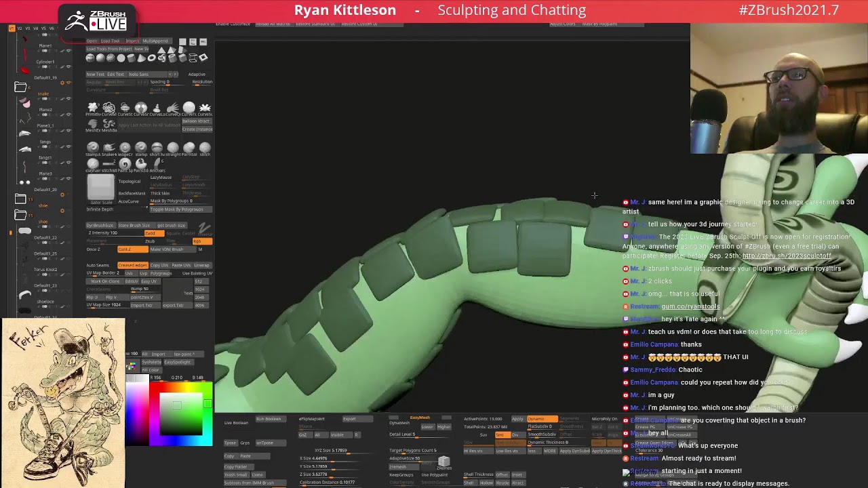Choose the SnakeHook brush icon

coord(108,148)
